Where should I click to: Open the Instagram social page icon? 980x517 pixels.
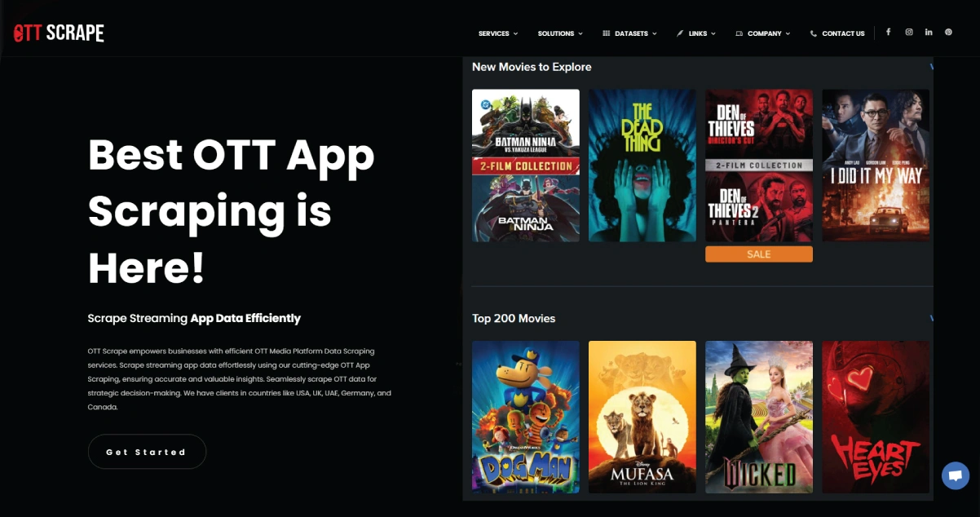click(x=908, y=33)
